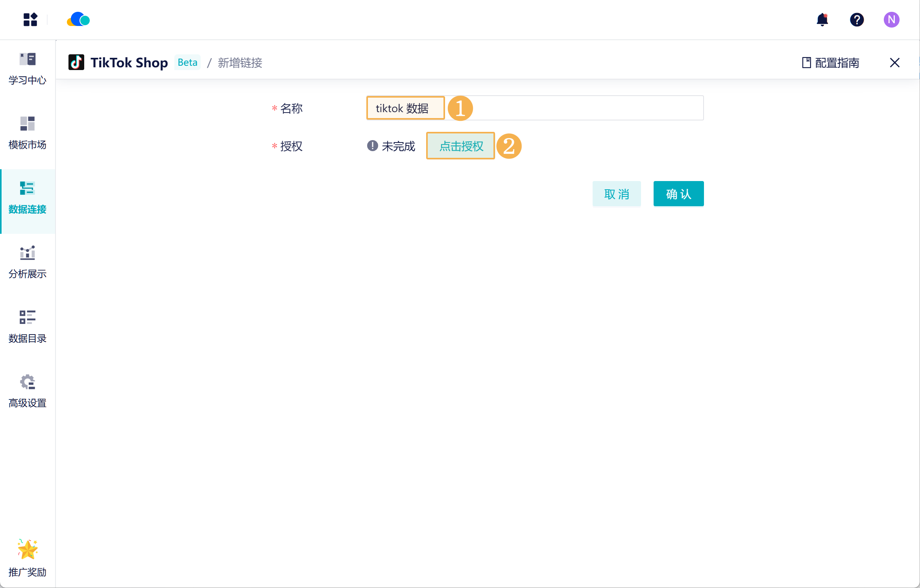Go to 学习中心 in sidebar
The image size is (920, 588).
28,69
